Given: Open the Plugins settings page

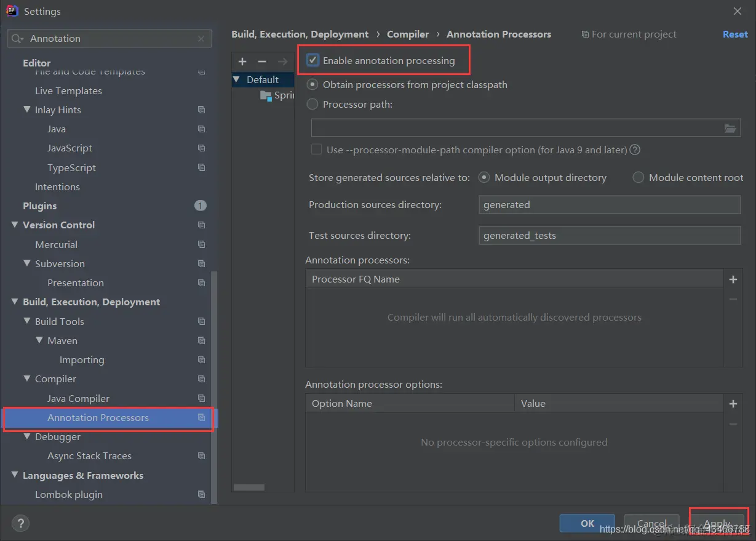Looking at the screenshot, I should point(39,206).
